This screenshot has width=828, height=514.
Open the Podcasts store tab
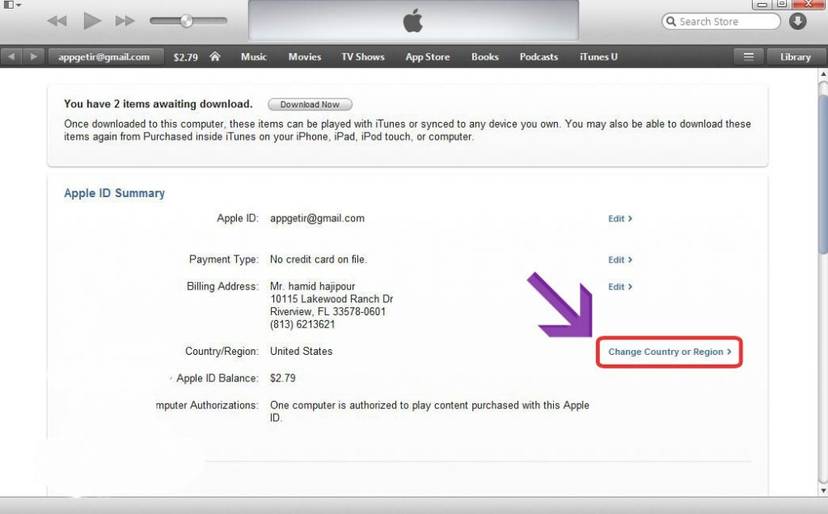pos(539,57)
